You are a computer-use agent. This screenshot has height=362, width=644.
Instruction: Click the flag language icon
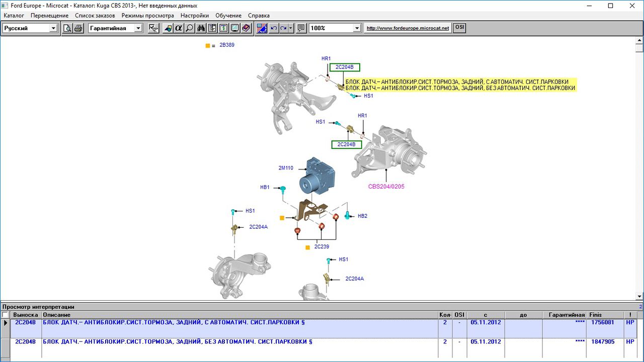(262, 28)
